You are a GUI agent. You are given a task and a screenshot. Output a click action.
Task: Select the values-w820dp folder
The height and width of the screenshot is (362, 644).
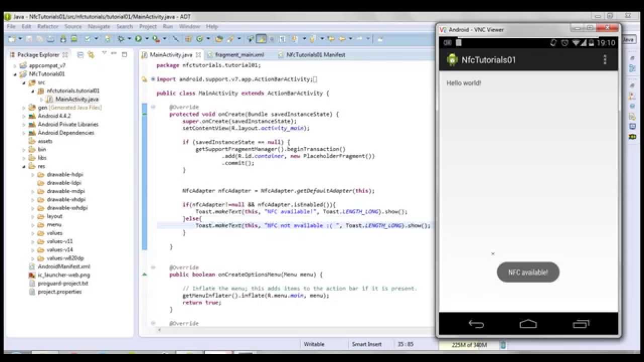click(65, 258)
